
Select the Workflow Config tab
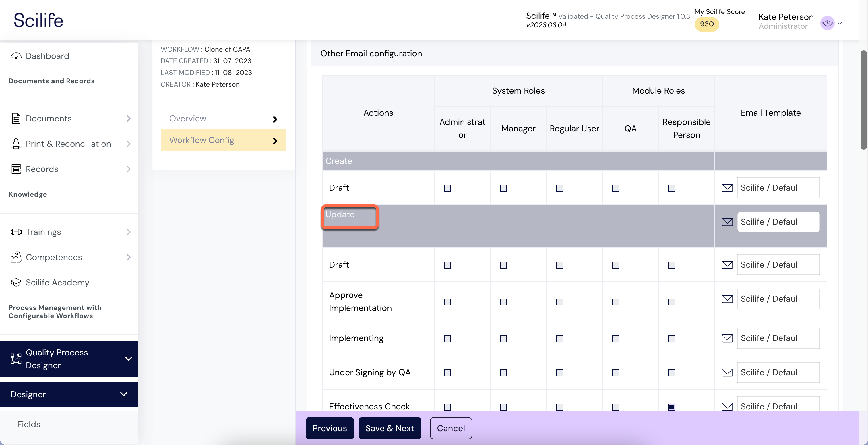click(223, 140)
